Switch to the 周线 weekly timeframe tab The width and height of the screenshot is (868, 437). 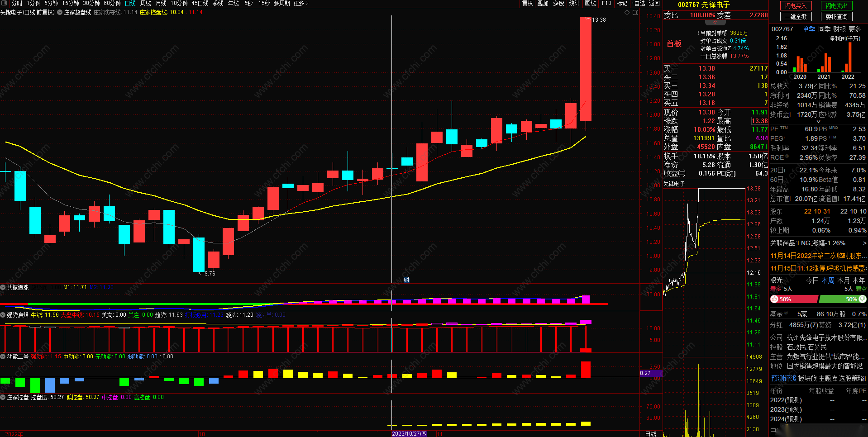(x=146, y=3)
